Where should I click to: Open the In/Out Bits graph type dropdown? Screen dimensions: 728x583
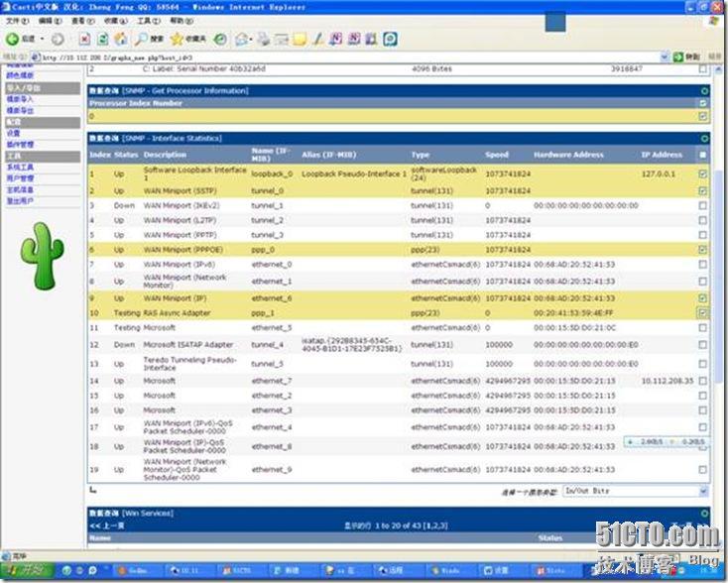[x=703, y=491]
